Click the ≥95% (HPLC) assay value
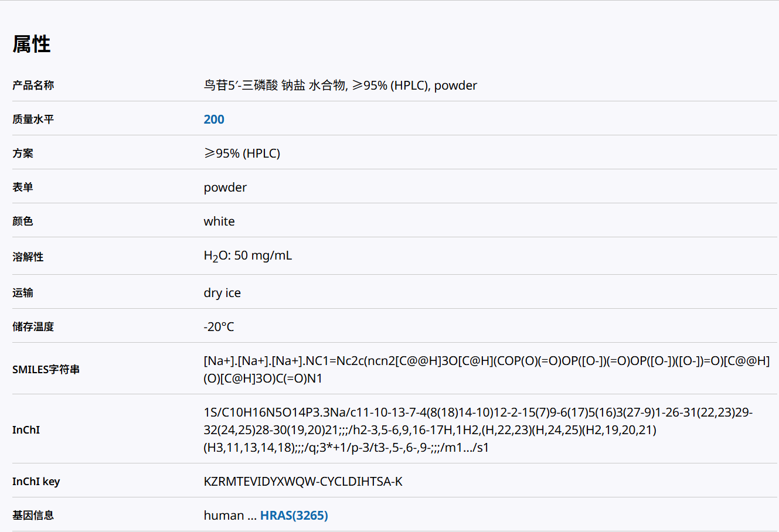 [241, 154]
